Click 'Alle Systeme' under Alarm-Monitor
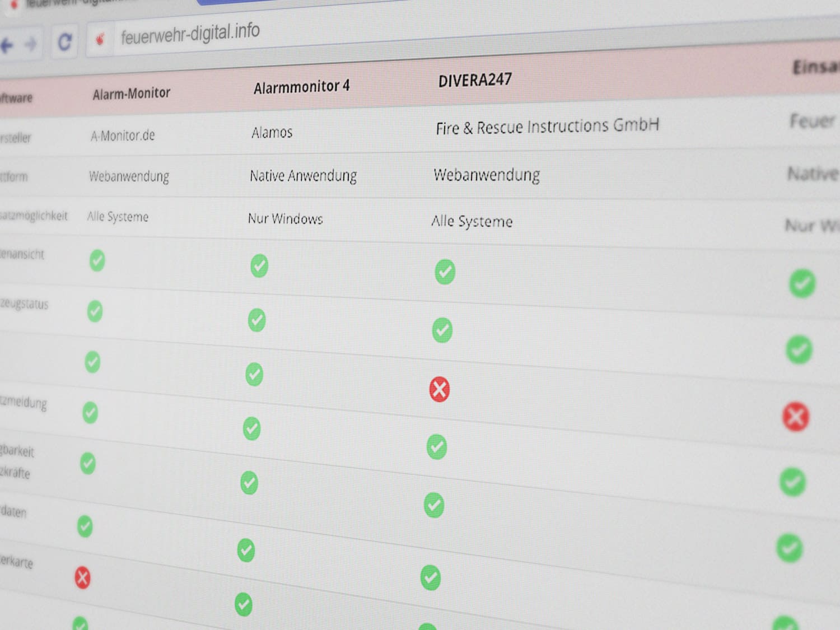Screen dimensions: 840x630 (x=118, y=217)
